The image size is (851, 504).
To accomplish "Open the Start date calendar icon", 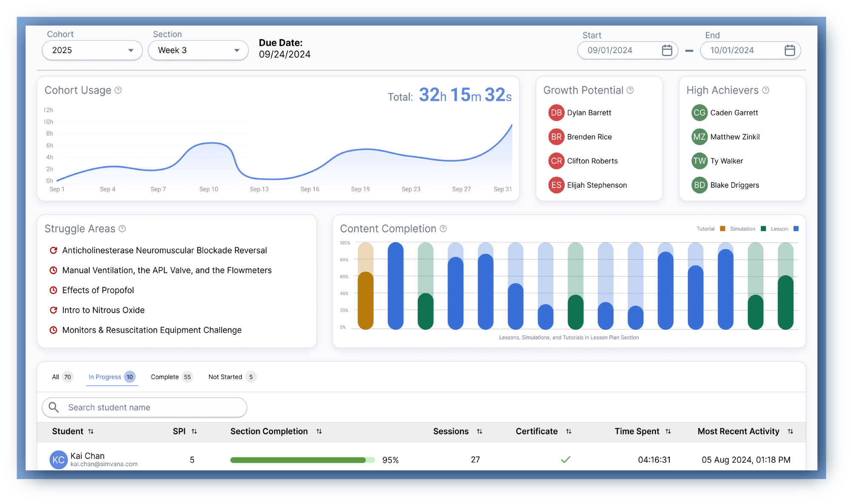I will click(667, 50).
